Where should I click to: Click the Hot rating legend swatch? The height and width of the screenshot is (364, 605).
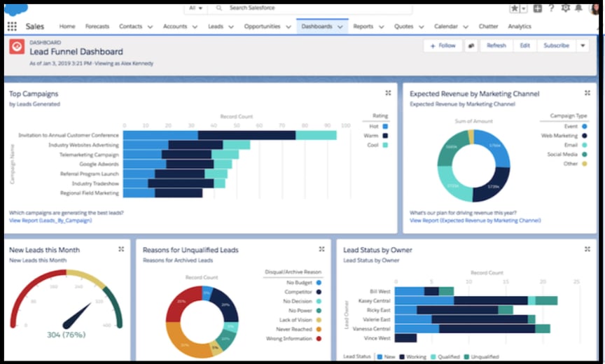(x=385, y=127)
